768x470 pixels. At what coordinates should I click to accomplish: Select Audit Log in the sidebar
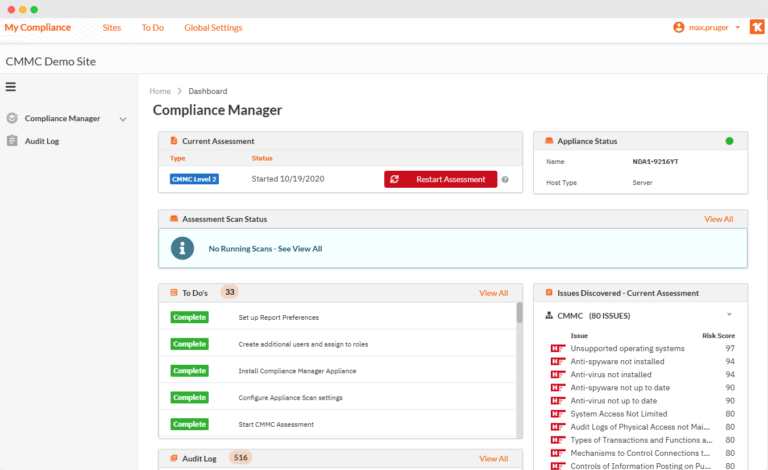42,141
